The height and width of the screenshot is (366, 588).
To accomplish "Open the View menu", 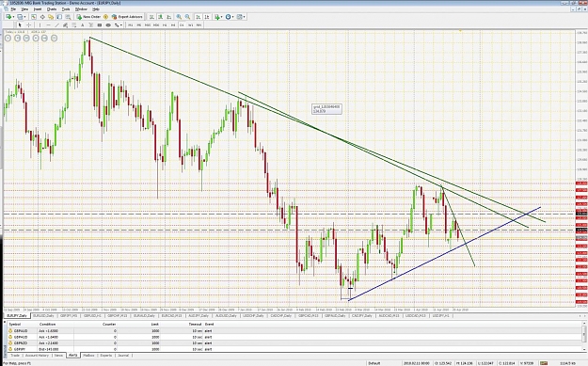I will point(24,9).
